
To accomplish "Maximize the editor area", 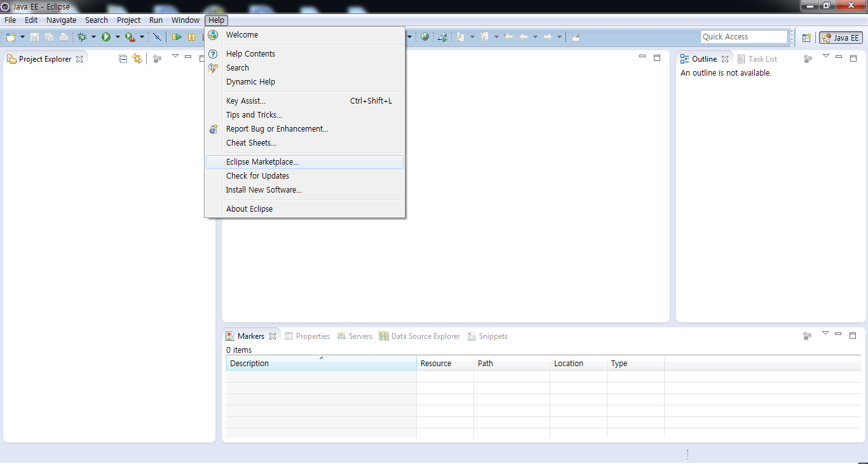I will pyautogui.click(x=657, y=58).
